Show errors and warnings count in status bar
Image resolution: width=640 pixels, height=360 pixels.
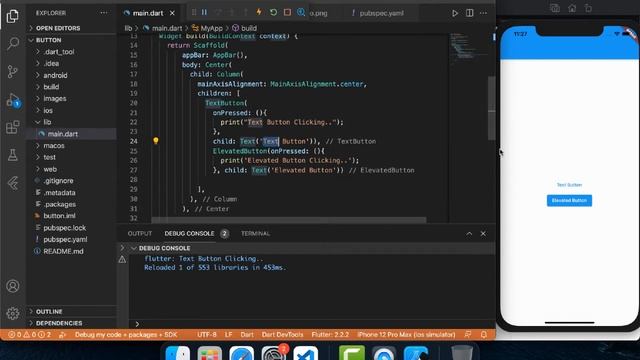click(x=29, y=335)
